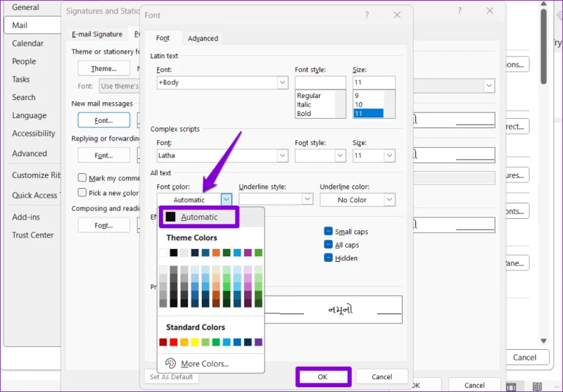Image resolution: width=563 pixels, height=392 pixels.
Task: Click normal view icon in status bar
Action: [x=511, y=386]
